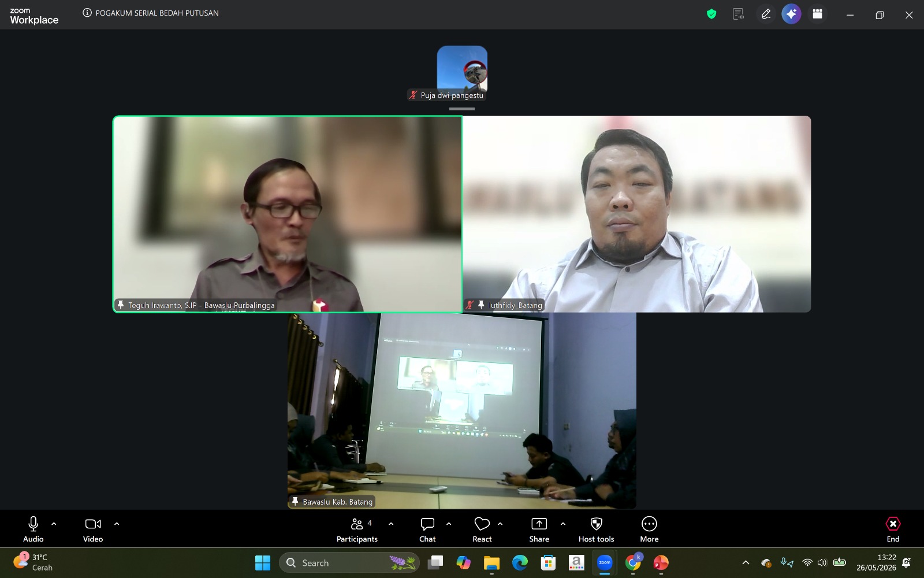Expand share options arrow next to Share
This screenshot has width=924, height=578.
tap(563, 524)
